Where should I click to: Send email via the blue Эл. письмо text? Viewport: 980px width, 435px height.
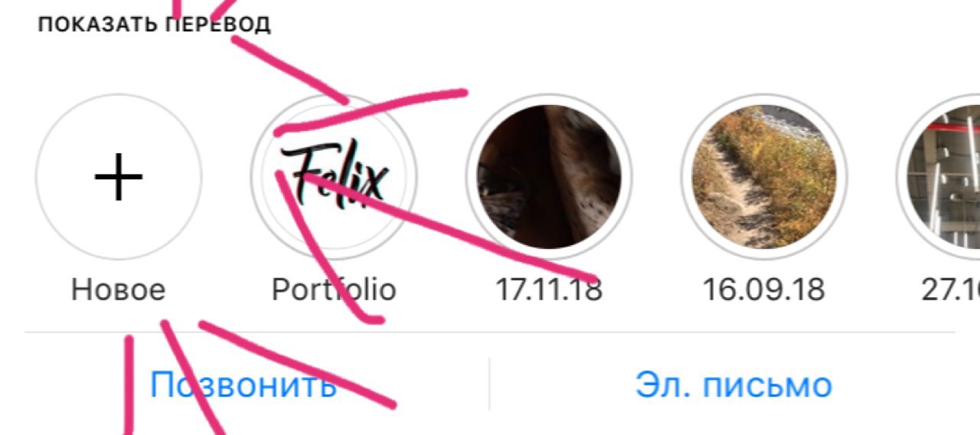pos(733,384)
